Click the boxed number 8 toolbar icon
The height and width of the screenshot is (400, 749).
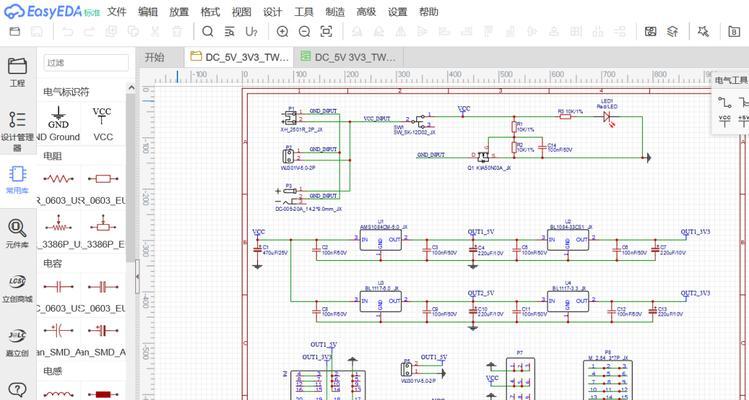734,32
